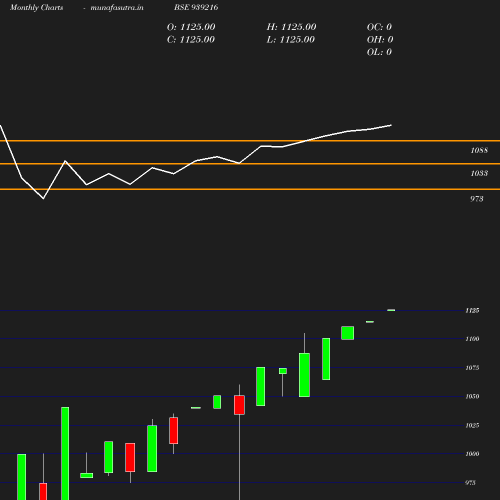The width and height of the screenshot is (500, 500).
Task: Click the price axis label '1050'
Action: click(472, 396)
